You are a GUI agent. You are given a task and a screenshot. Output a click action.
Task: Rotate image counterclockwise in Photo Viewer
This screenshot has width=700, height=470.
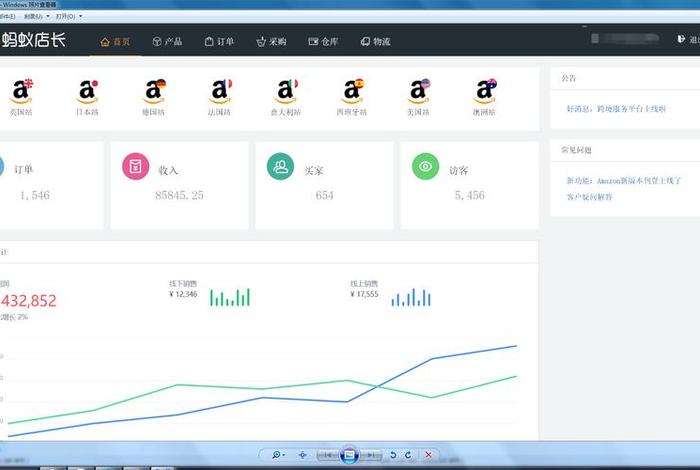tap(393, 455)
